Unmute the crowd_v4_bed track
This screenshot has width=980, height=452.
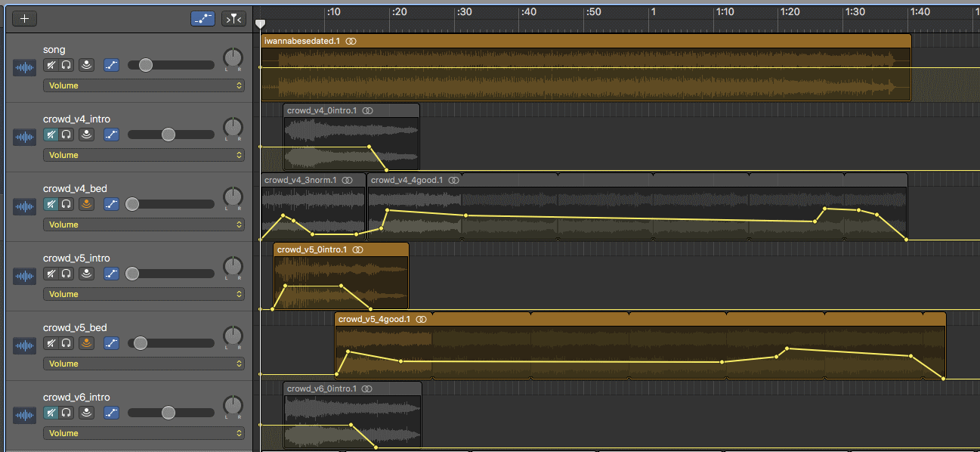51,204
